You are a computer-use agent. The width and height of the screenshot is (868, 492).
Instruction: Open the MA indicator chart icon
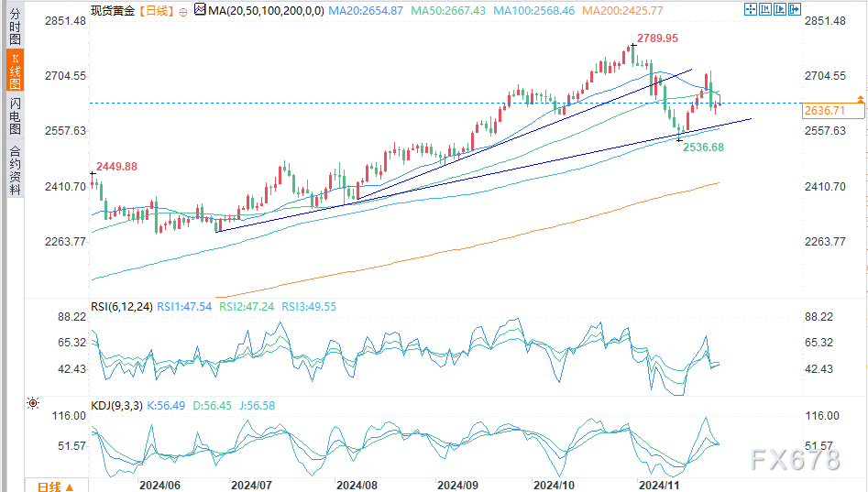200,9
